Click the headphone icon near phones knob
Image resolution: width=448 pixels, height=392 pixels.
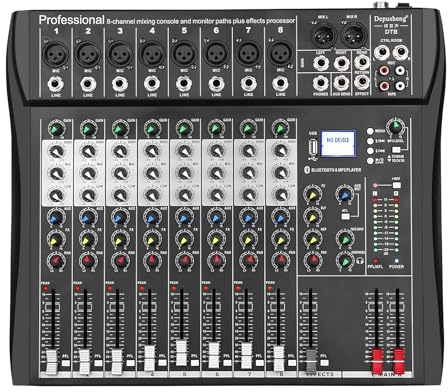(360, 261)
